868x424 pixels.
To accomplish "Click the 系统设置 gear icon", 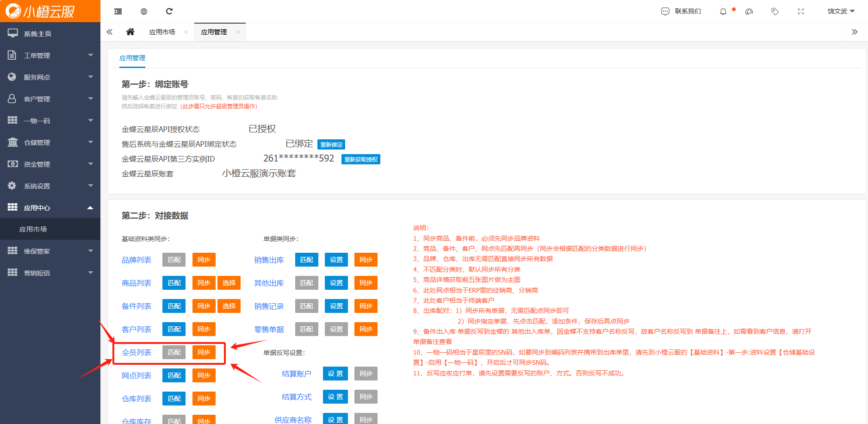I will [12, 186].
